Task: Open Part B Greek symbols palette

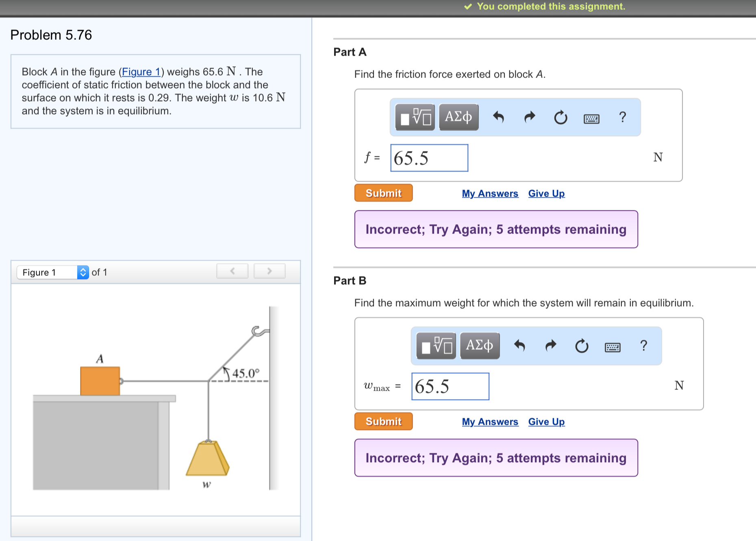Action: click(x=480, y=346)
